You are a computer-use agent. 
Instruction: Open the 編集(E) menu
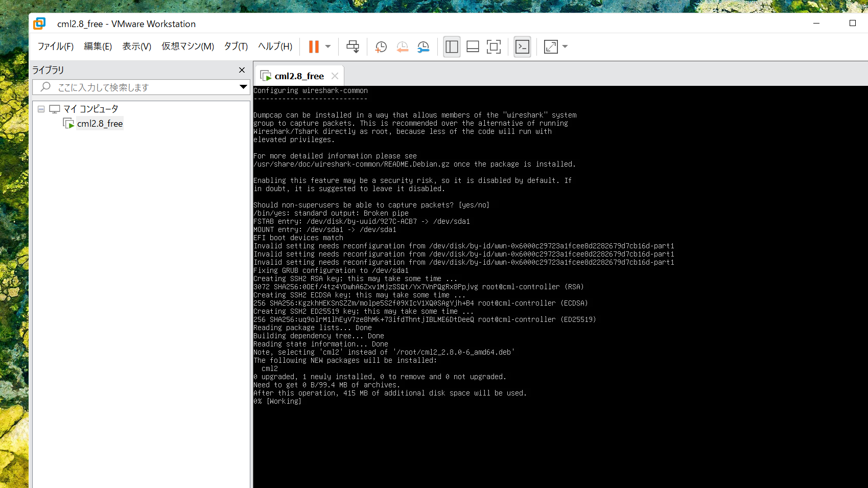pyautogui.click(x=98, y=47)
